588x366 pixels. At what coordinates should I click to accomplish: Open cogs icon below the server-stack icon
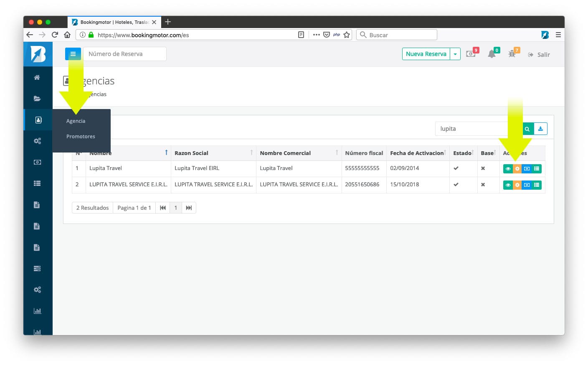[x=37, y=290]
